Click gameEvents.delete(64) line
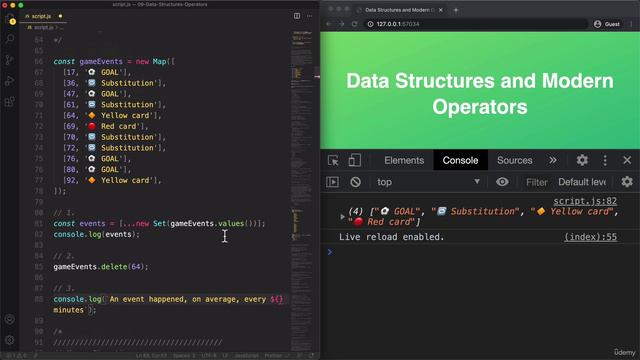 coord(100,267)
